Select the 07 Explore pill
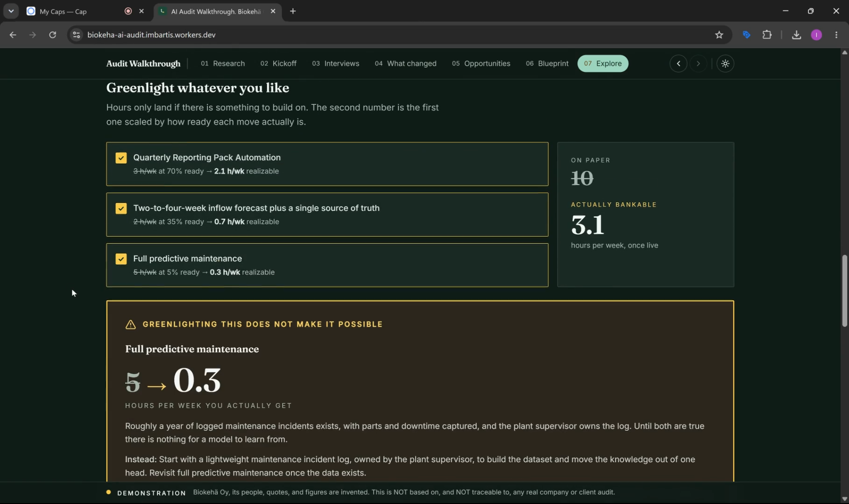This screenshot has height=504, width=849. tap(603, 63)
